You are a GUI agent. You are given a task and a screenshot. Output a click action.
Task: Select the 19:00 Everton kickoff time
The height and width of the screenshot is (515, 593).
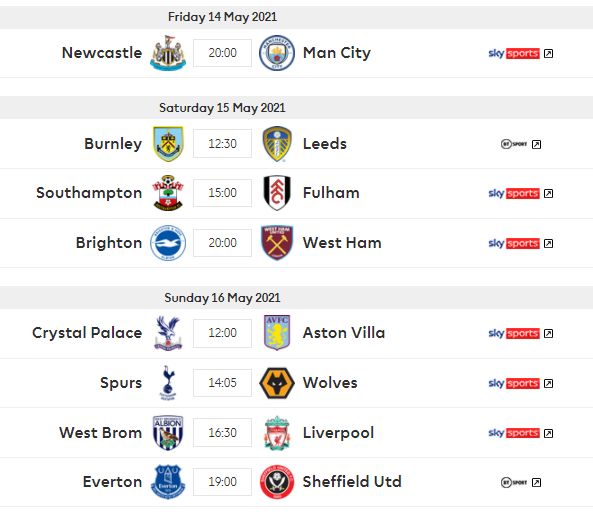222,482
